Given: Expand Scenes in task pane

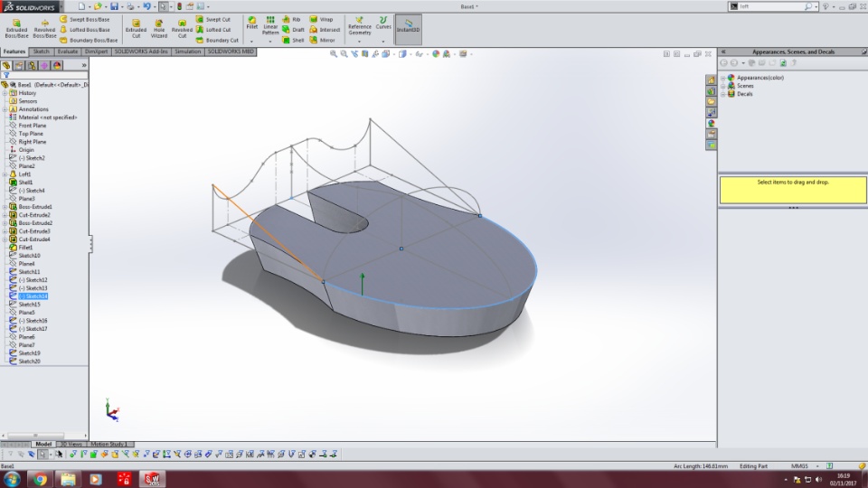Looking at the screenshot, I should click(723, 87).
